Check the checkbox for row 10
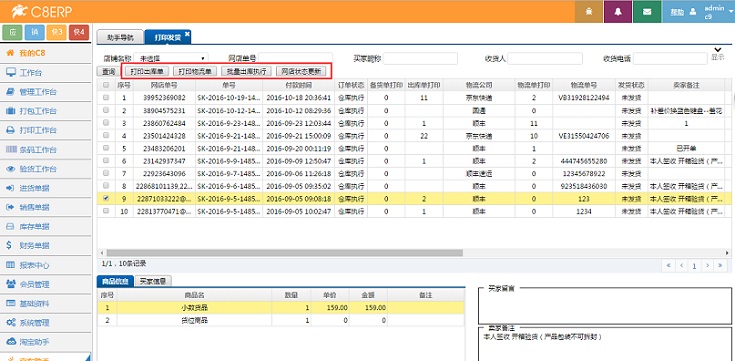This screenshot has height=361, width=735. (x=106, y=211)
